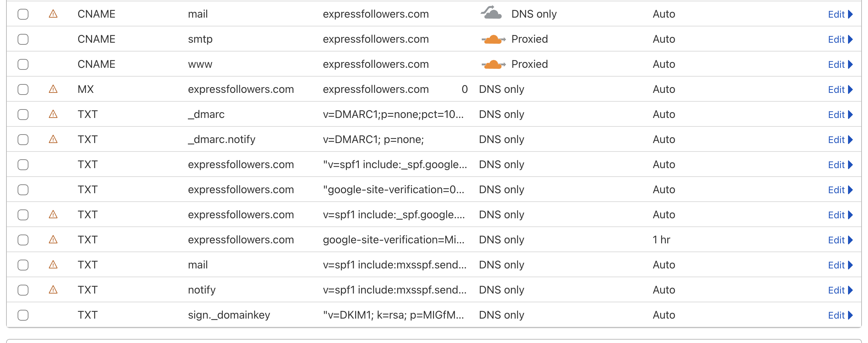Click Edit on the mail TXT record

(x=840, y=265)
